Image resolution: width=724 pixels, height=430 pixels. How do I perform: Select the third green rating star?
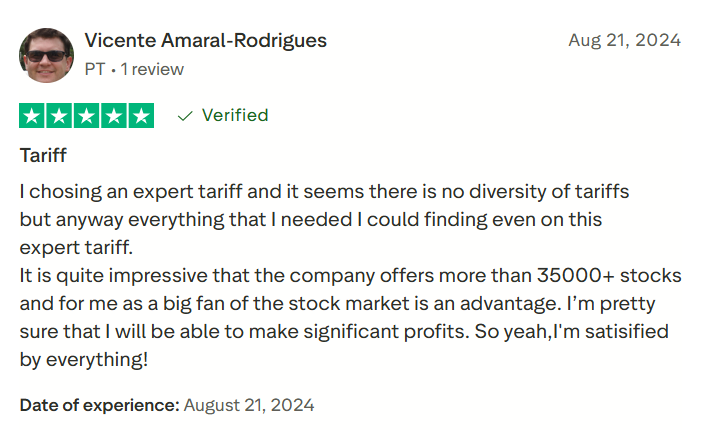[87, 116]
